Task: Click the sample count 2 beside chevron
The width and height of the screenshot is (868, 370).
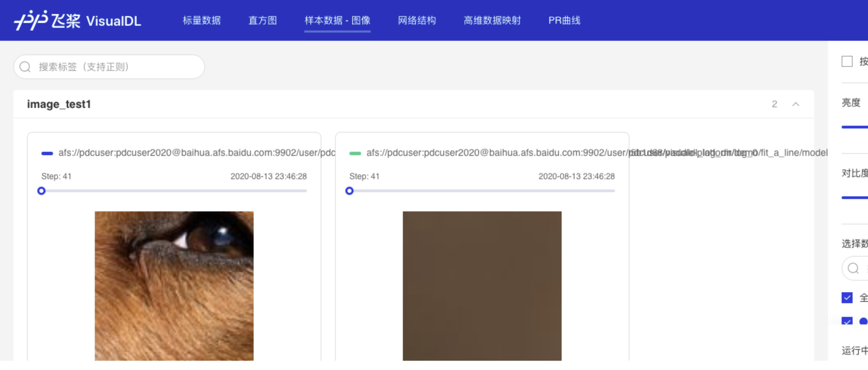Action: point(774,104)
